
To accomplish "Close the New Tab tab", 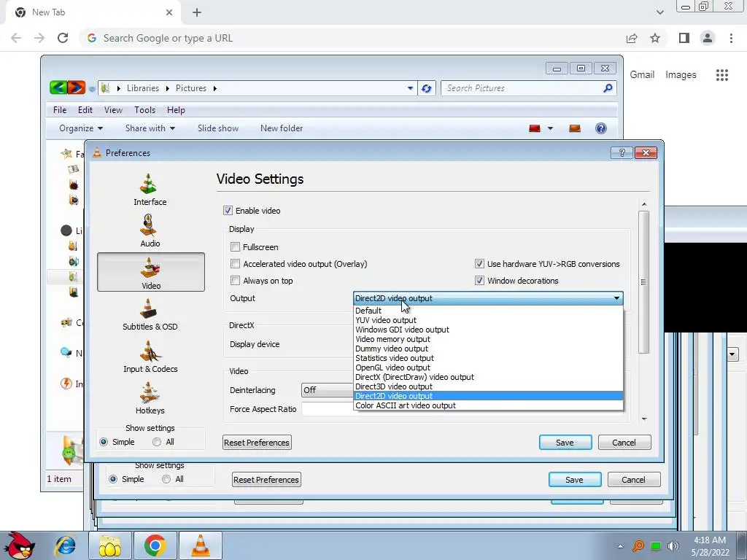I will (x=169, y=12).
